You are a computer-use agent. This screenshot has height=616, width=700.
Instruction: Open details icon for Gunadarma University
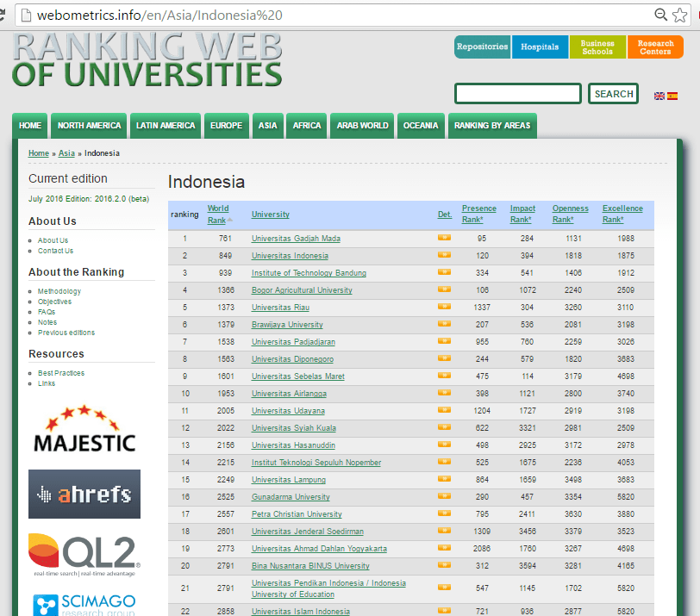tap(444, 496)
